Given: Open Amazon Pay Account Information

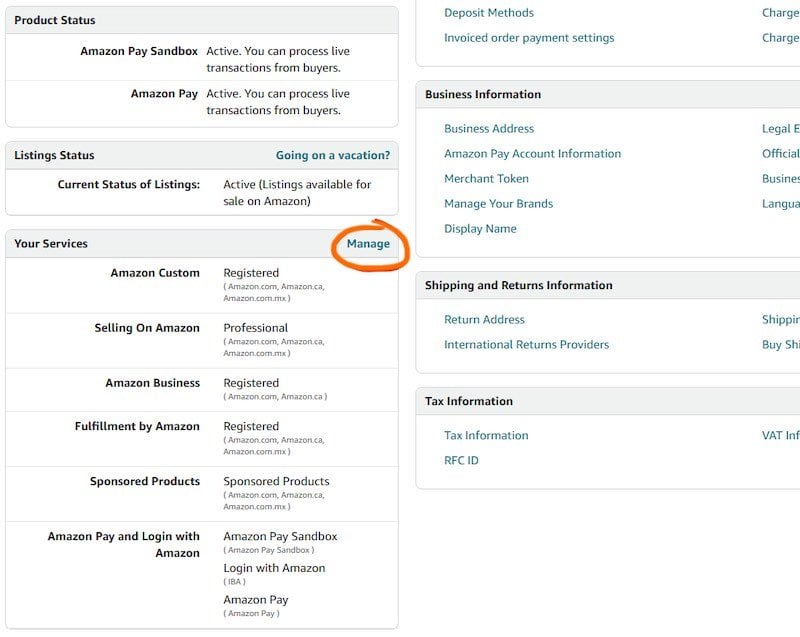Looking at the screenshot, I should pyautogui.click(x=532, y=154).
